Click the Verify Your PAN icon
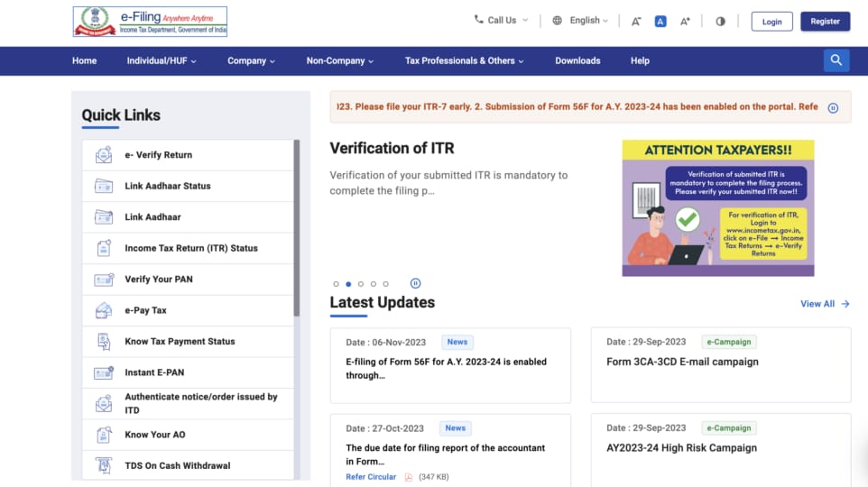Viewport: 868px width, 487px height. 104,280
